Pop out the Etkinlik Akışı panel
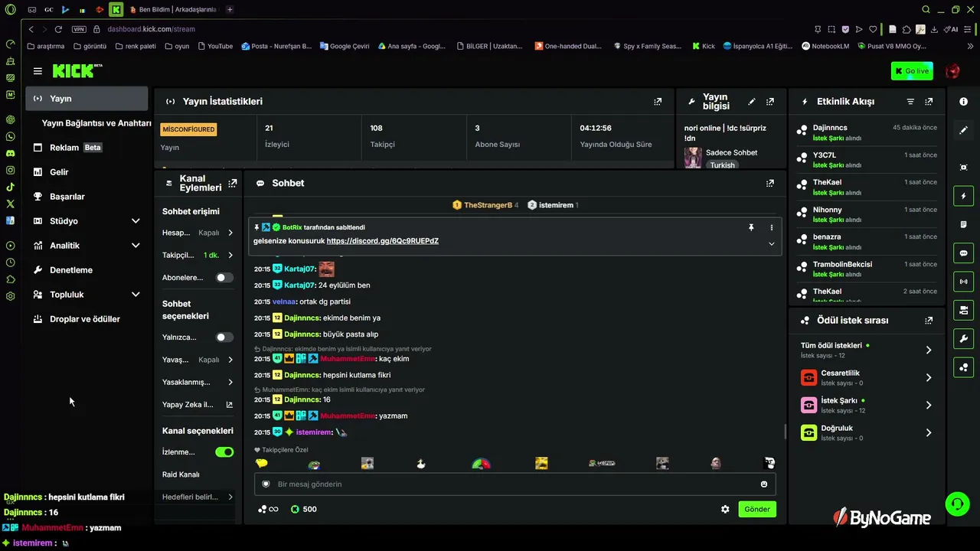Screen dimensions: 980x551 [x=929, y=101]
